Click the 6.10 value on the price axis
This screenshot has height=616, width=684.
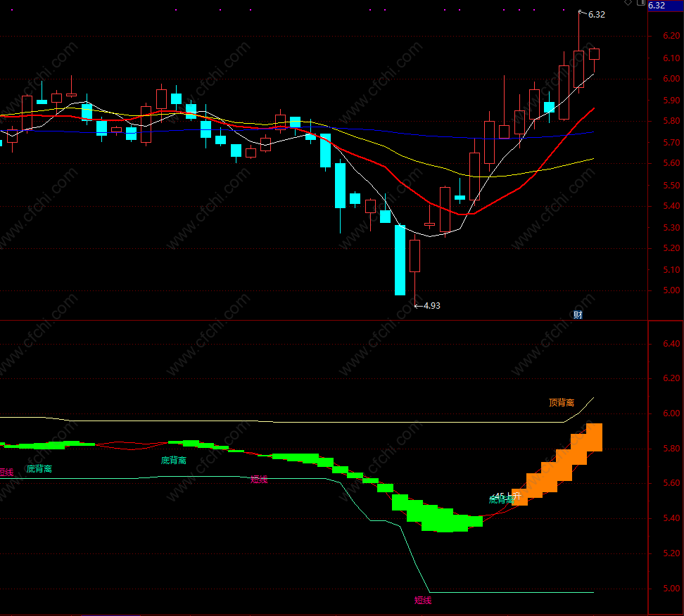pos(671,58)
